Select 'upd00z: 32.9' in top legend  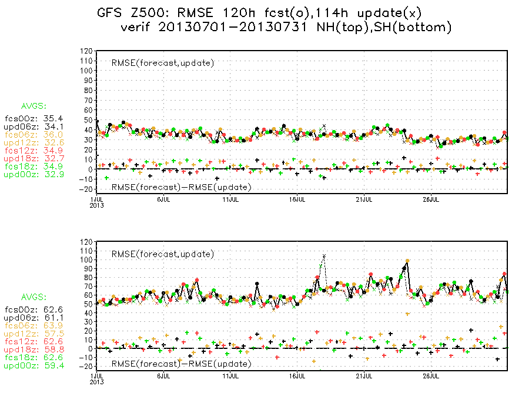pyautogui.click(x=34, y=174)
